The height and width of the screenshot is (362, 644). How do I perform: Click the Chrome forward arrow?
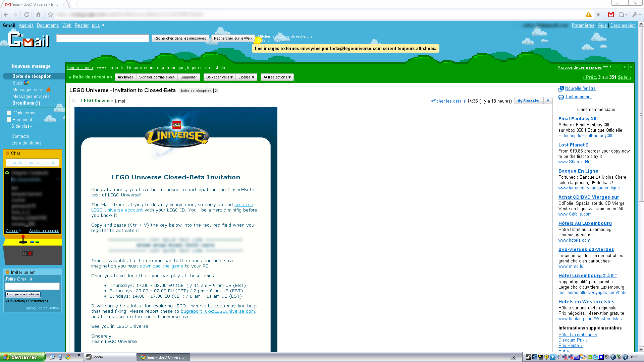pyautogui.click(x=15, y=14)
